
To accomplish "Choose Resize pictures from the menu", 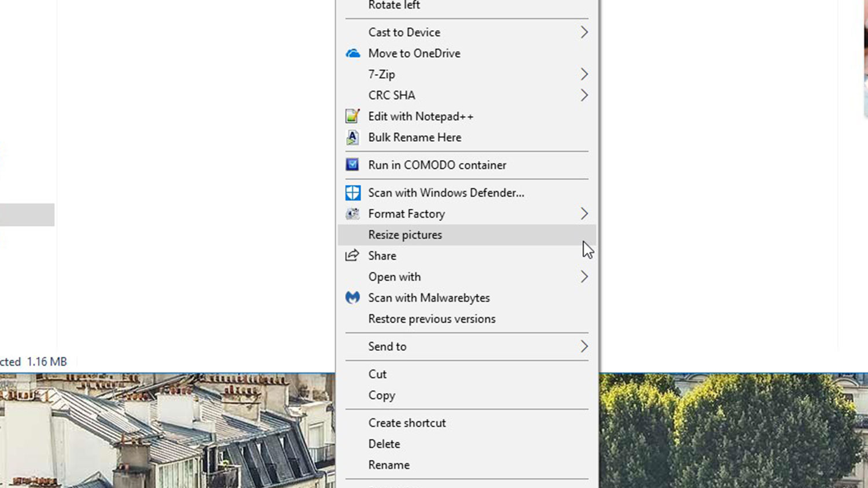I will 405,235.
